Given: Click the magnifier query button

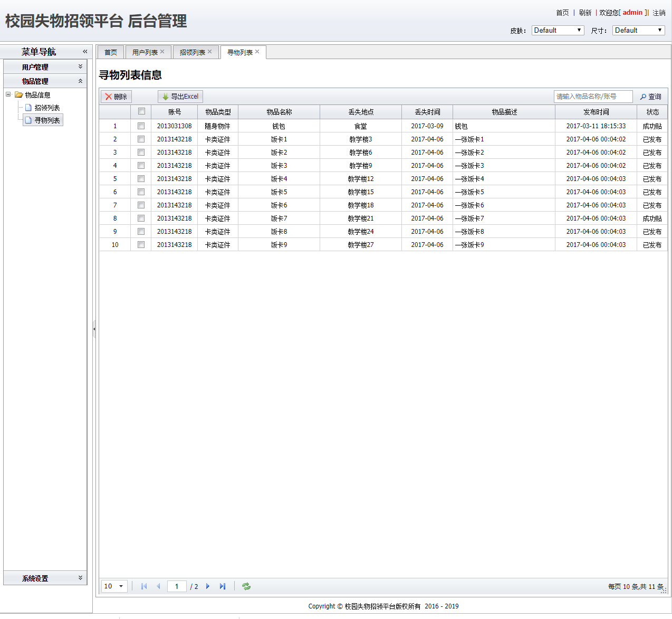Looking at the screenshot, I should point(650,97).
